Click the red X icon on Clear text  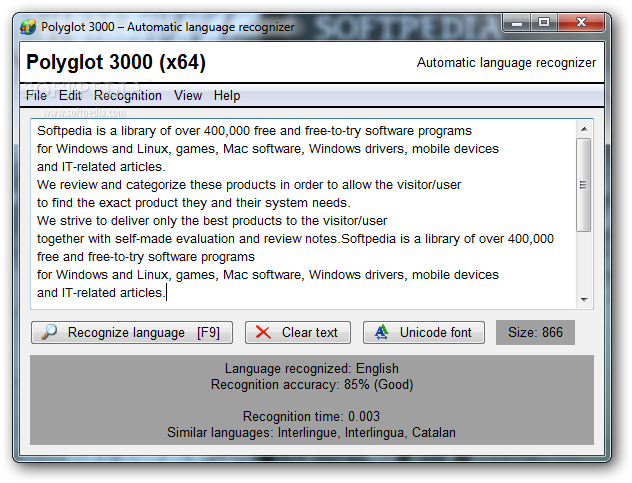tap(263, 333)
